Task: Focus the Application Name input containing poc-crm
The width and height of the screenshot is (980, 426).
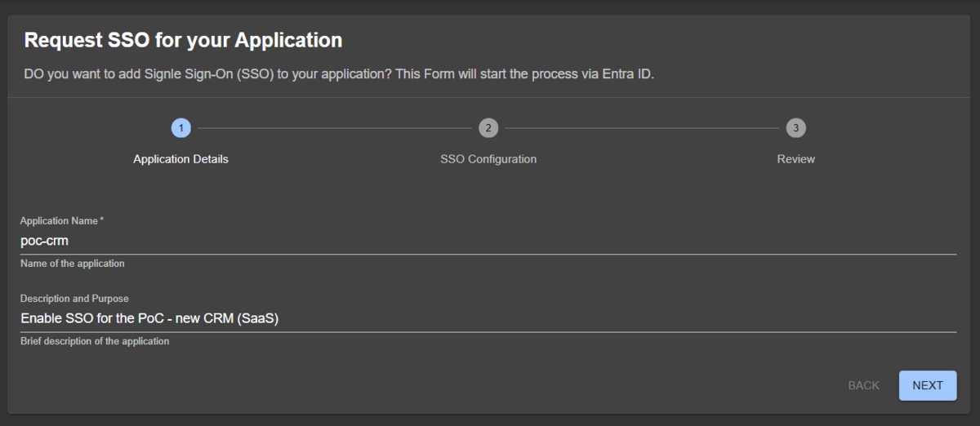Action: coord(488,241)
